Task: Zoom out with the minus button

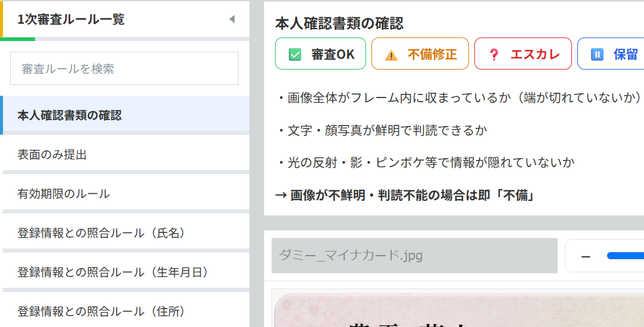Action: (x=586, y=256)
